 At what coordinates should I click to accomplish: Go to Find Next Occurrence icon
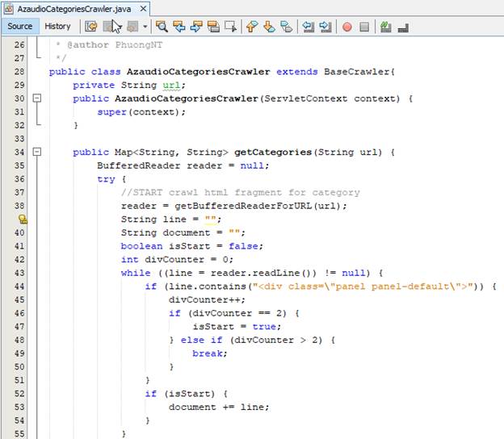pyautogui.click(x=196, y=27)
